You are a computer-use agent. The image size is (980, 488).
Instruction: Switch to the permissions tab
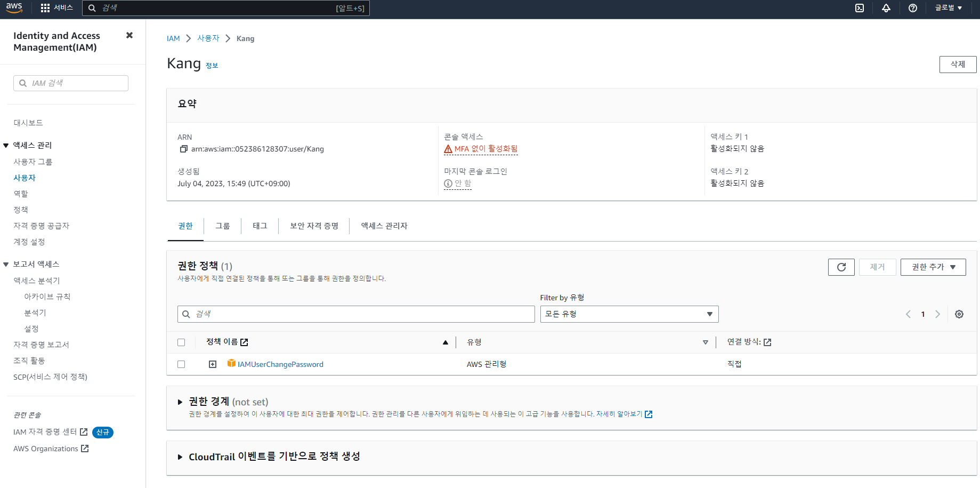point(185,226)
